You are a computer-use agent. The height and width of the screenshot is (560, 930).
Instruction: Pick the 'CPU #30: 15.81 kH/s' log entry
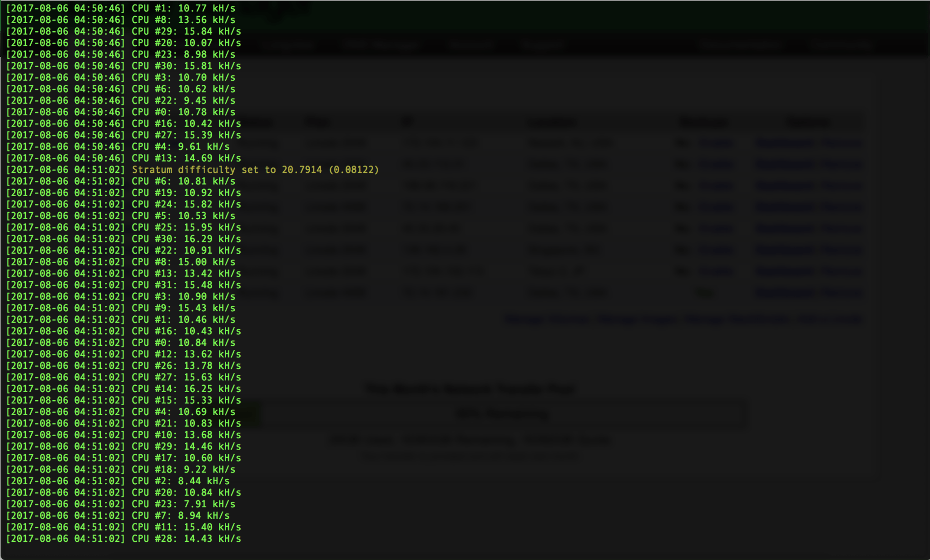pyautogui.click(x=123, y=66)
